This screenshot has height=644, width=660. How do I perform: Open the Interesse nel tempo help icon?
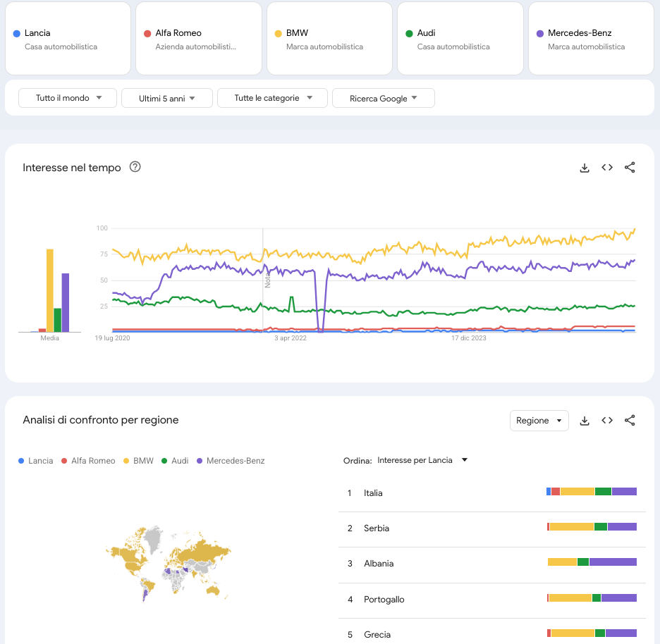click(135, 167)
